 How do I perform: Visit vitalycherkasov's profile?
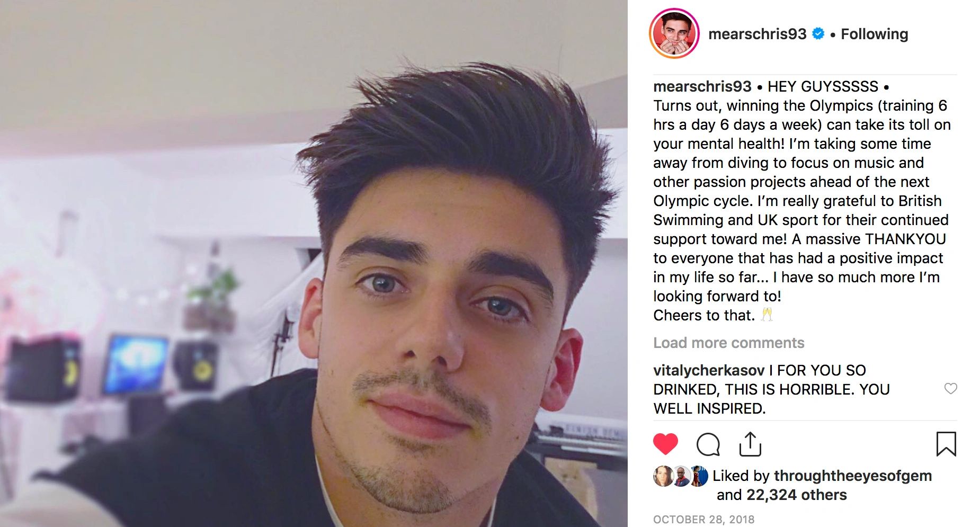709,370
